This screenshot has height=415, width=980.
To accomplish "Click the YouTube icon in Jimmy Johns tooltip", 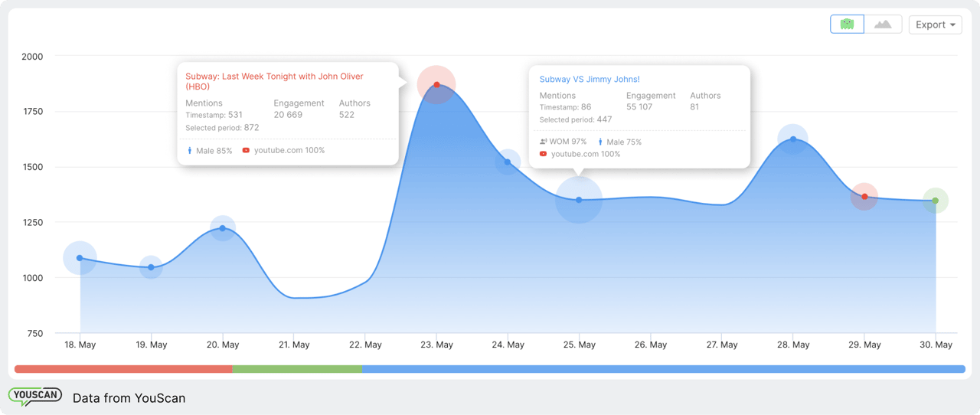I will click(544, 154).
